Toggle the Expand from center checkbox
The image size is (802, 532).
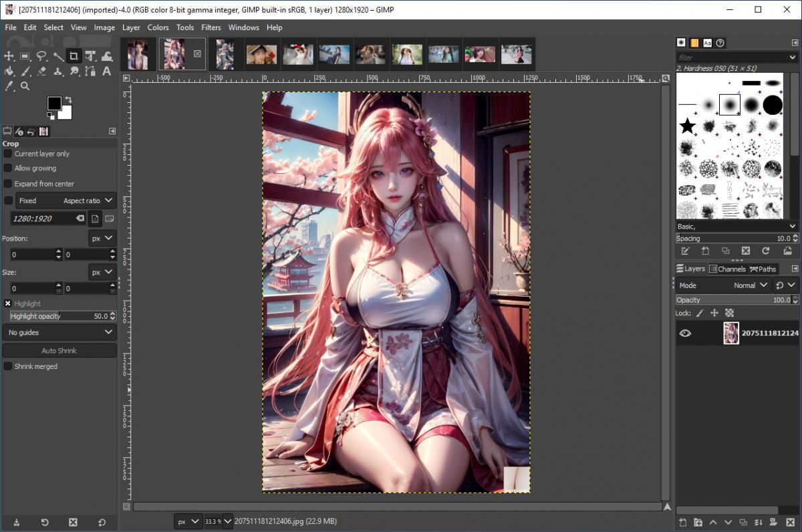point(9,184)
